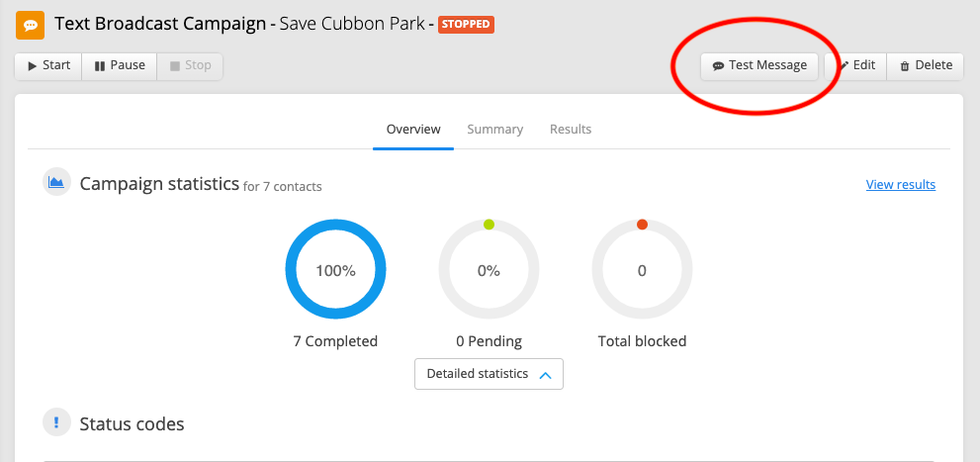The image size is (980, 462).
Task: Click the Save Cubbon Park campaign name
Action: click(x=352, y=25)
